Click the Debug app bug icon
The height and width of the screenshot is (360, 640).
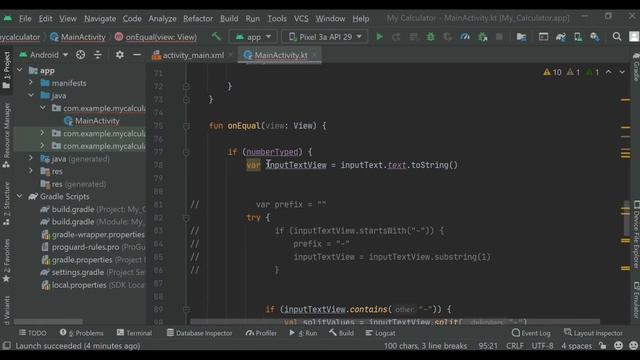click(x=430, y=37)
